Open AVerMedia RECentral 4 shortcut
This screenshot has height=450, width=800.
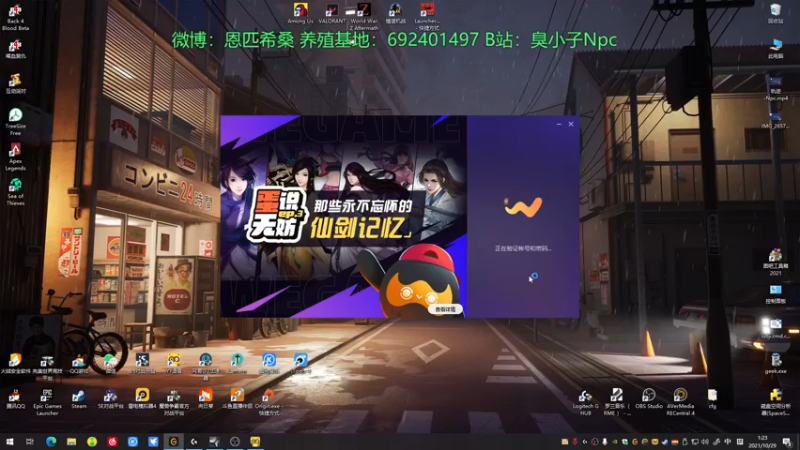coord(680,402)
